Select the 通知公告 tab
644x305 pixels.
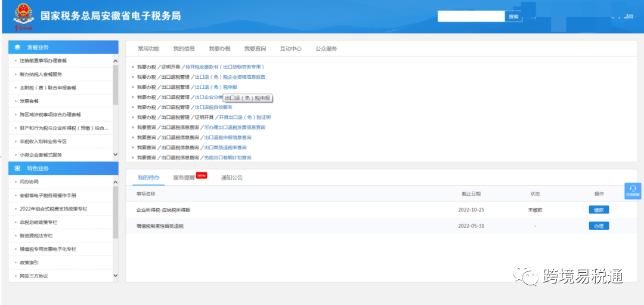(x=232, y=178)
